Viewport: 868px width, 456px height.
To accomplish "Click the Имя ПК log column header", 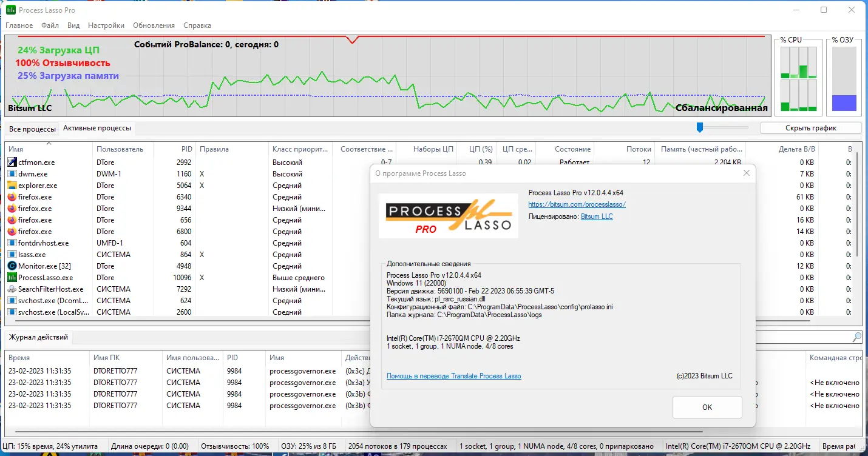I will (126, 358).
